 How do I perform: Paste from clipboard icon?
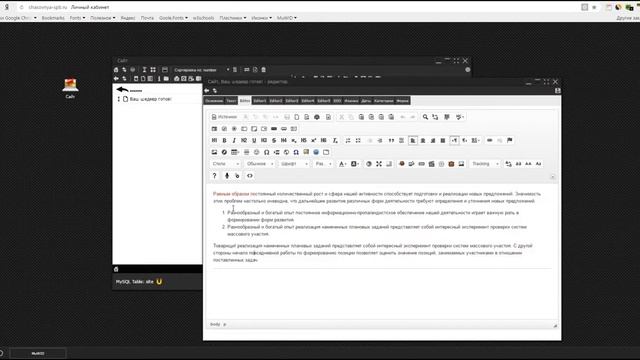(x=361, y=117)
